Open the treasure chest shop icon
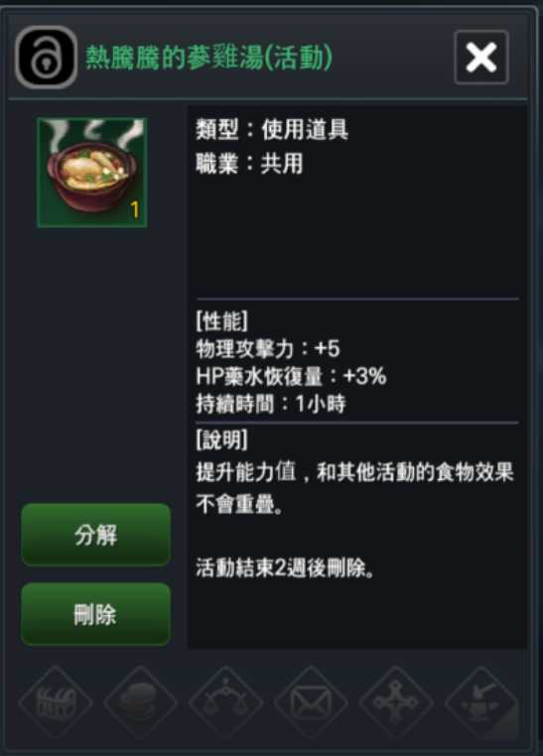 pos(56,703)
